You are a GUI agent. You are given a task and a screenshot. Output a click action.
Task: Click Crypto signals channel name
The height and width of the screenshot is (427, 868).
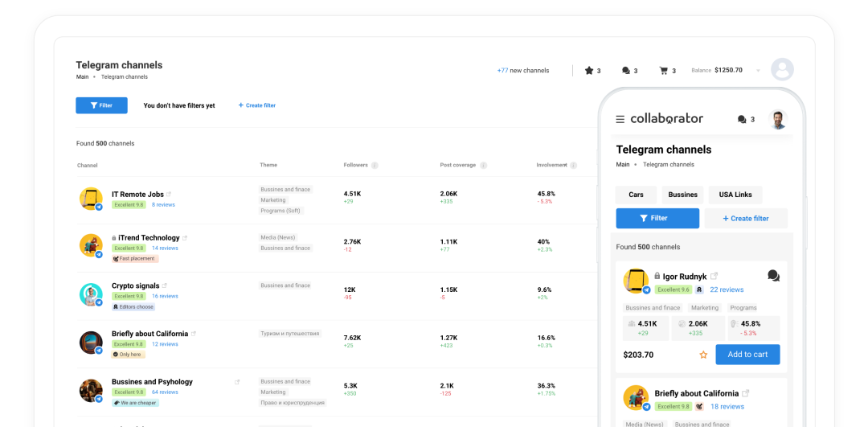pos(136,285)
